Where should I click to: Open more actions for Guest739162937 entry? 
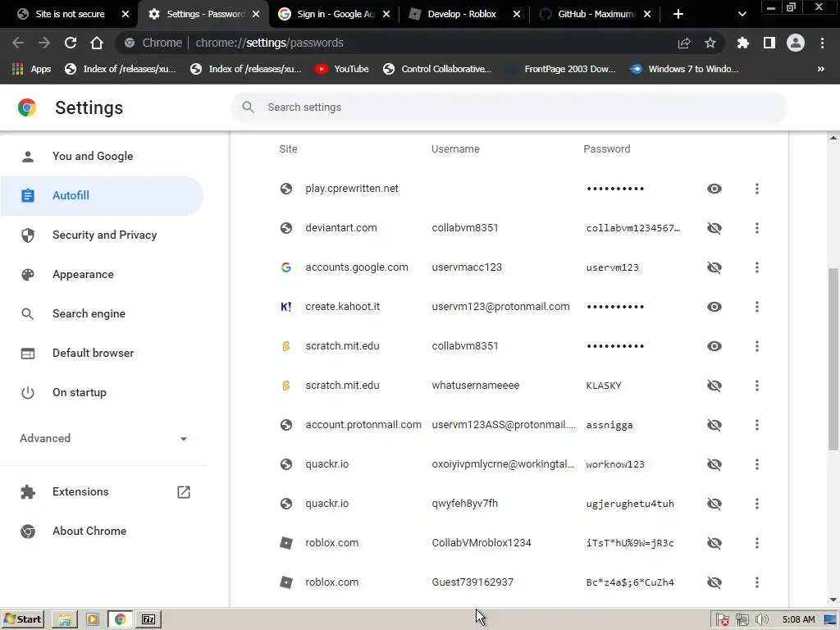[x=757, y=582]
